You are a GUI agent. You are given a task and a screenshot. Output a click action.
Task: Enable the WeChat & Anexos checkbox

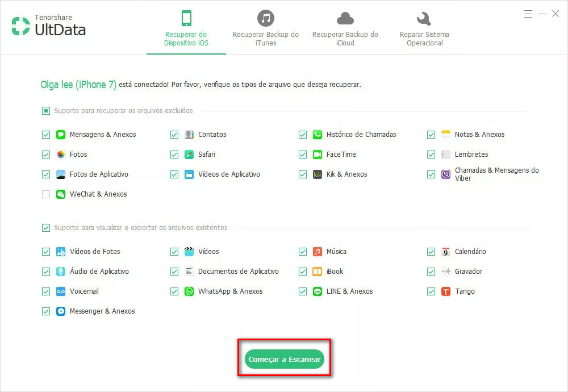(x=46, y=194)
